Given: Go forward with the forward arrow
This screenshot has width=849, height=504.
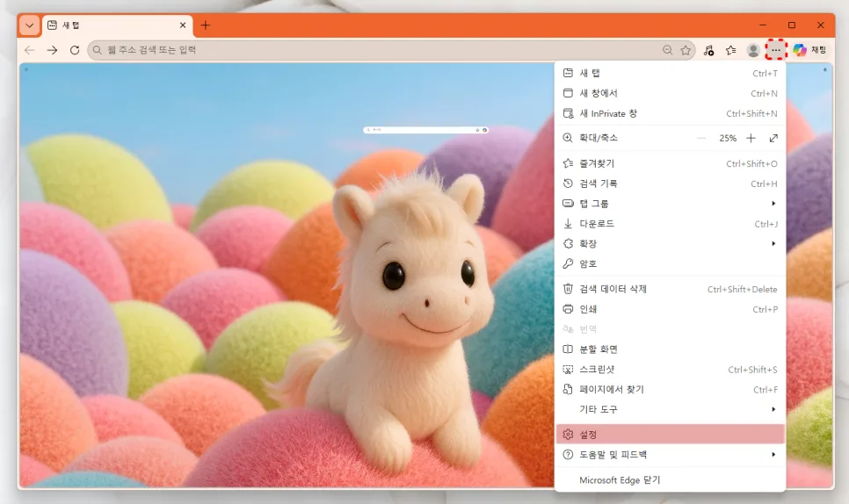Looking at the screenshot, I should (52, 50).
